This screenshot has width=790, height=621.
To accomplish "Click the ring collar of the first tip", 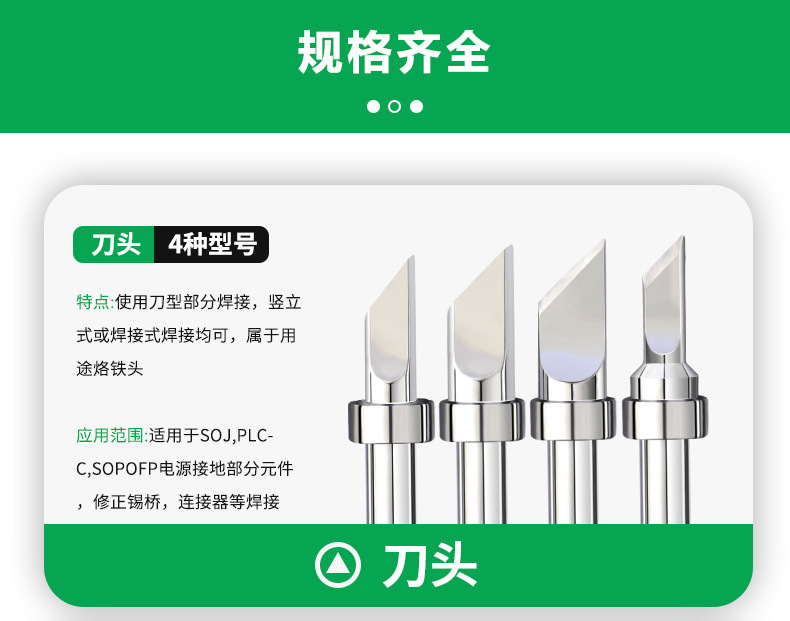I will [391, 421].
